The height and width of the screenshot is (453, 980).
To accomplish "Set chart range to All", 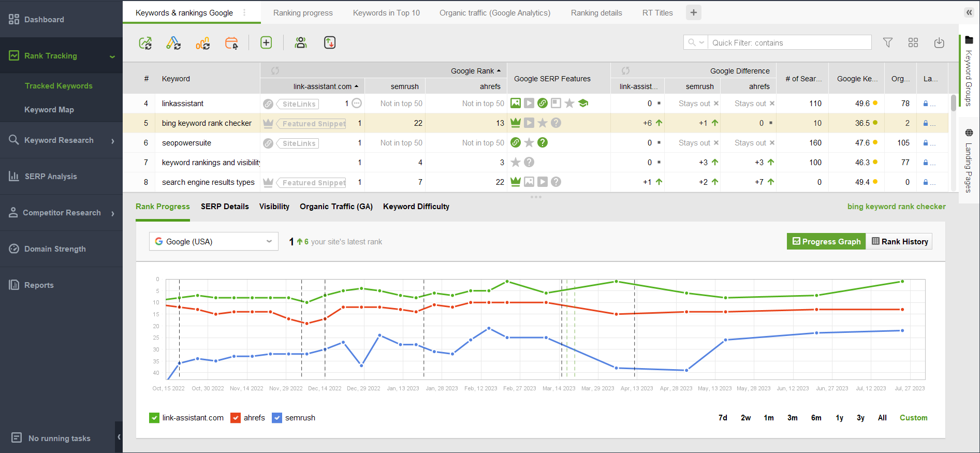I will (882, 418).
